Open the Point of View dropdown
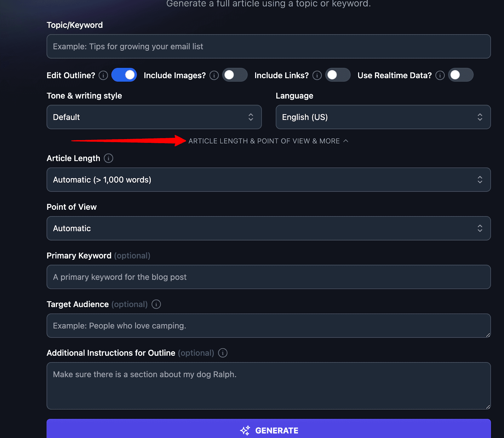This screenshot has height=438, width=504. 268,228
